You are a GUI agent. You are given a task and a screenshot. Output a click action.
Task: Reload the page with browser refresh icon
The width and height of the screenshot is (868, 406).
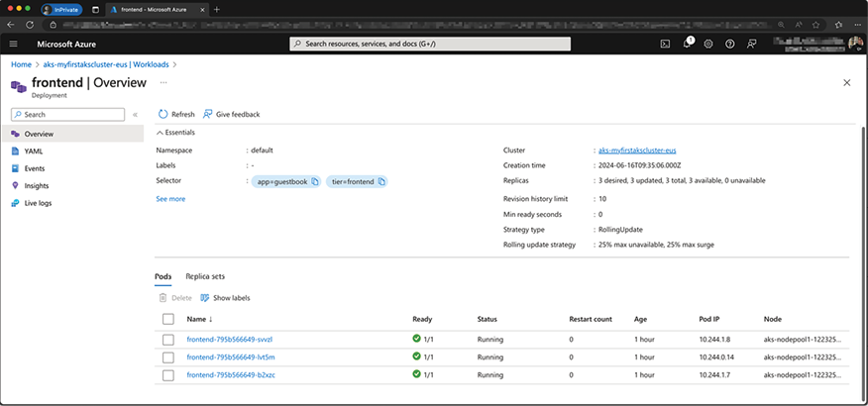pos(30,25)
